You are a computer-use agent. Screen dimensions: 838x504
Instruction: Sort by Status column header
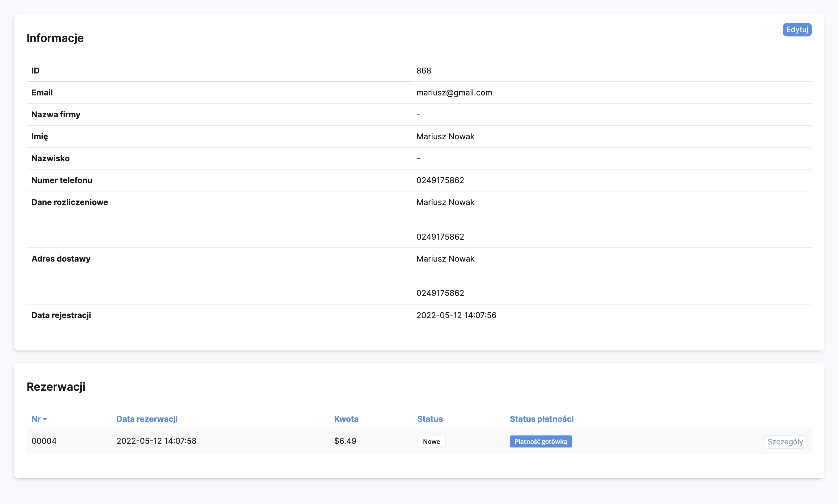430,419
